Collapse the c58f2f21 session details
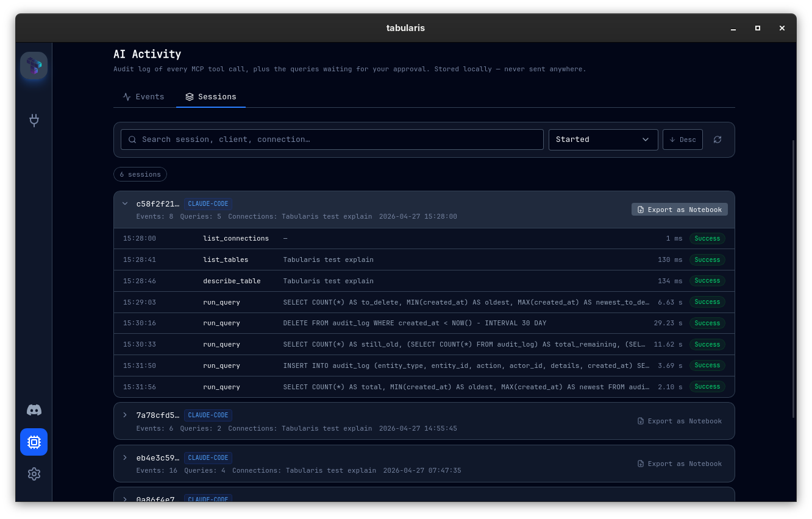The width and height of the screenshot is (812, 519). pos(125,203)
